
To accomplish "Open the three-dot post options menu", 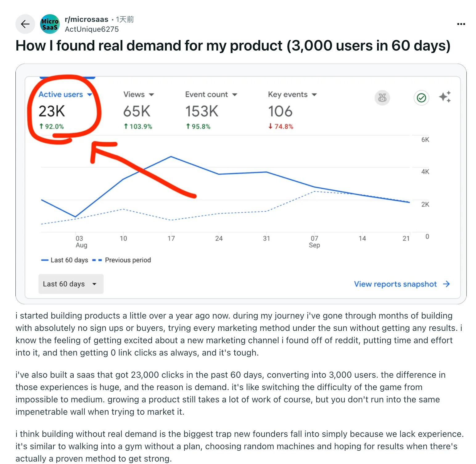I will tap(461, 24).
